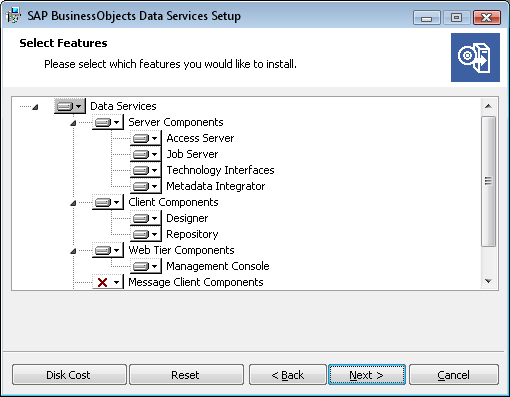Maximize the setup window
This screenshot has height=397, width=510.
[x=456, y=17]
